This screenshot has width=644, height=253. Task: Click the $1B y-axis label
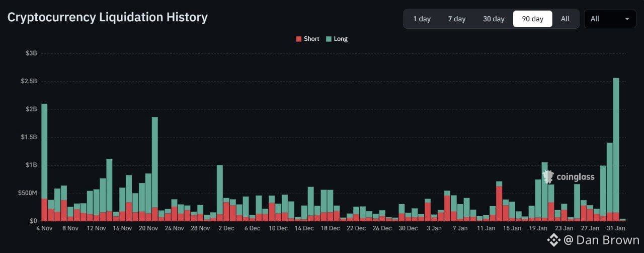pos(31,165)
